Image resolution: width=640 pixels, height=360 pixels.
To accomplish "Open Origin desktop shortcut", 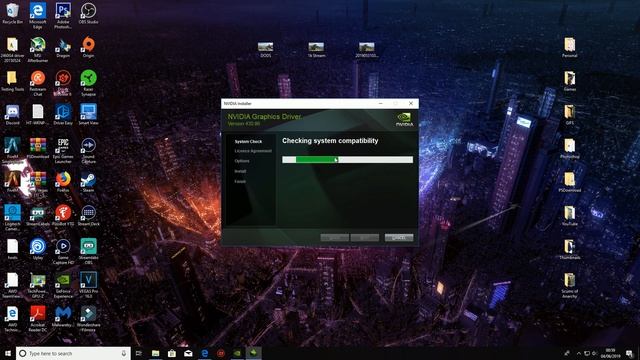I will pyautogui.click(x=88, y=48).
